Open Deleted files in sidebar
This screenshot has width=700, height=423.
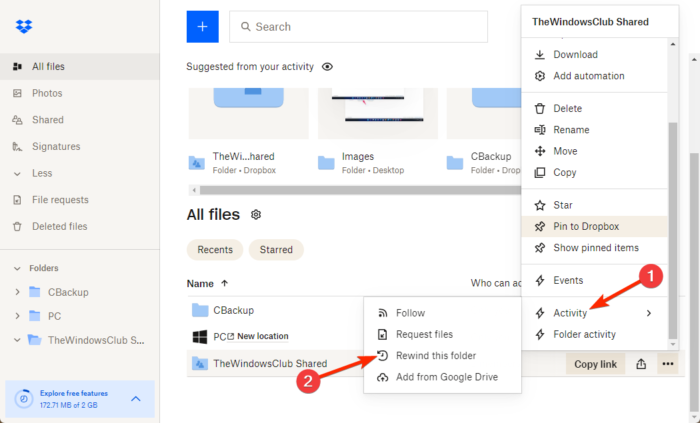(59, 226)
